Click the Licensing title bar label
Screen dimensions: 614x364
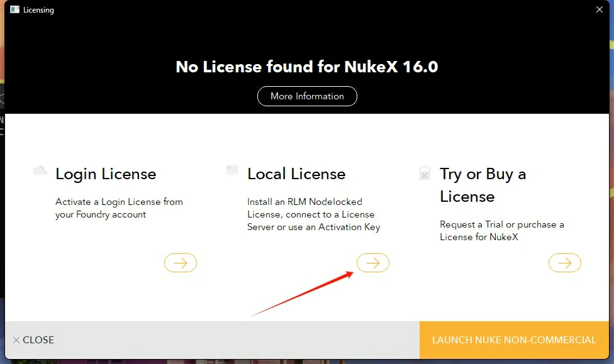click(38, 10)
